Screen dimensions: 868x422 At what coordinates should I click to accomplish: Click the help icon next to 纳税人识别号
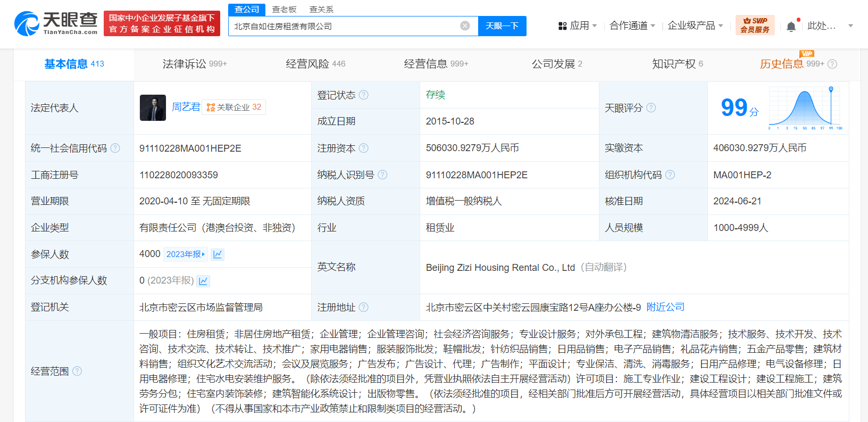coord(382,175)
